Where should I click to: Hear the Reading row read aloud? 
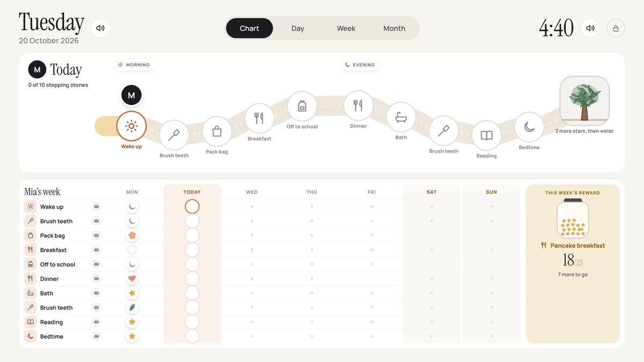96,322
